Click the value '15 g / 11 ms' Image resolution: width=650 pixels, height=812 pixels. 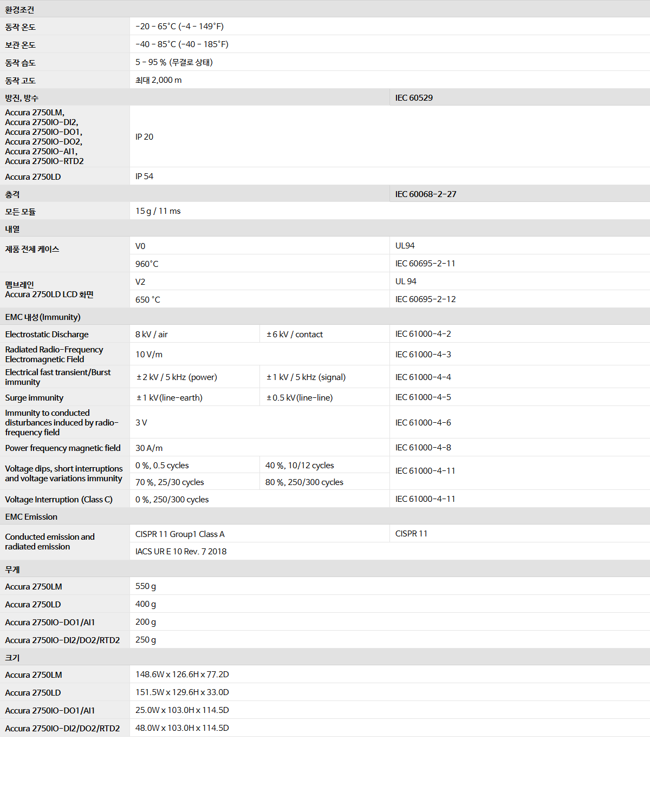pyautogui.click(x=158, y=211)
